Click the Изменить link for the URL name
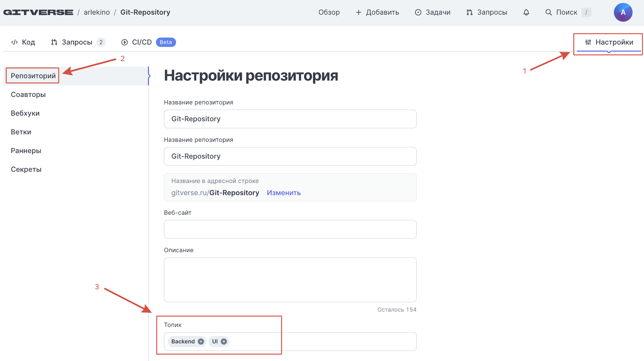The width and height of the screenshot is (644, 361). point(284,193)
